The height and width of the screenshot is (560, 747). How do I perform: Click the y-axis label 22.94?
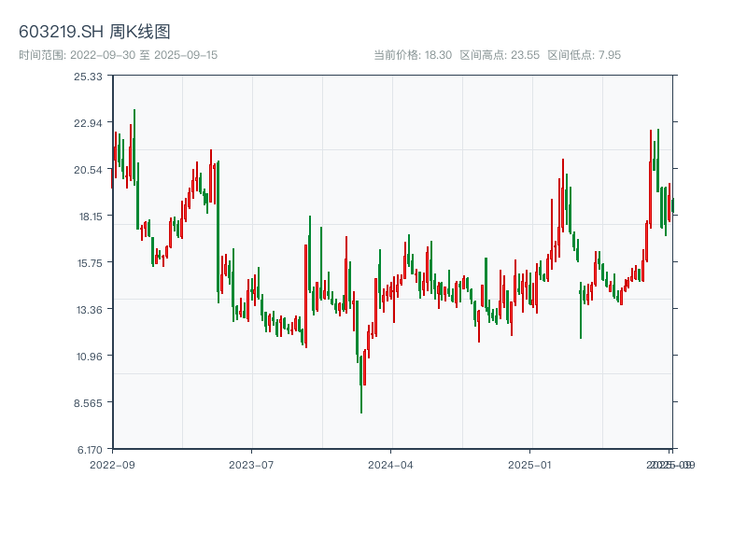pyautogui.click(x=88, y=123)
